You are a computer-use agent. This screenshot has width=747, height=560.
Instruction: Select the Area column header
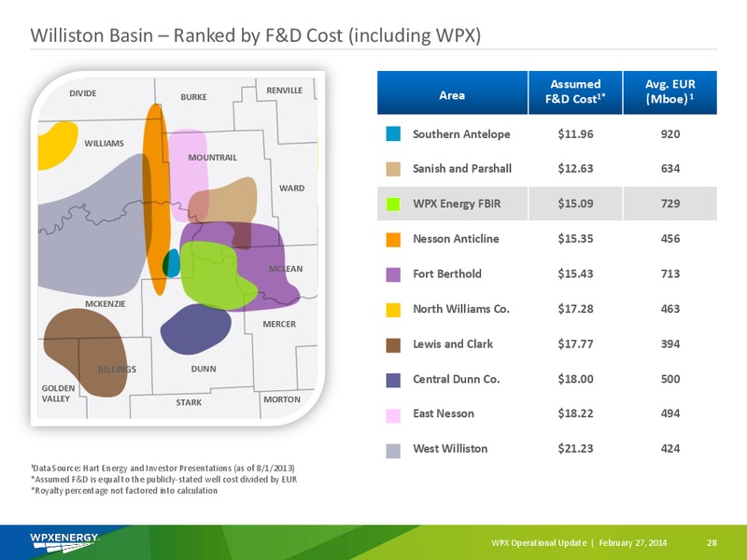pyautogui.click(x=452, y=92)
